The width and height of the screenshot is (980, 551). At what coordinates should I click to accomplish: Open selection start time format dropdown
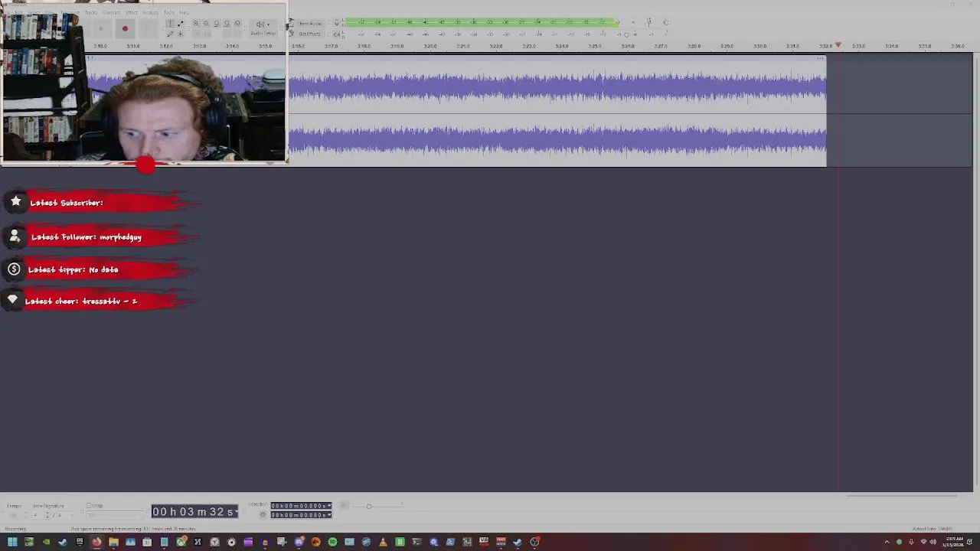click(329, 506)
